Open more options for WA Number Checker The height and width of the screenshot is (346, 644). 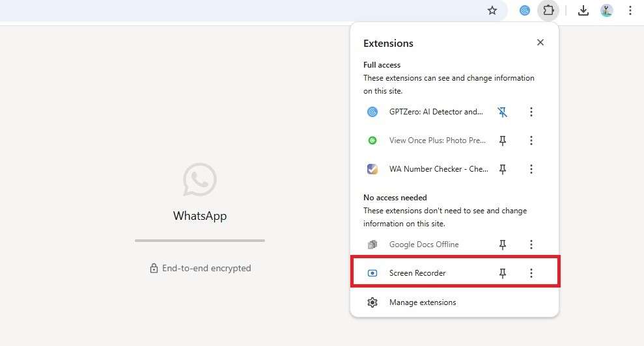pos(531,169)
